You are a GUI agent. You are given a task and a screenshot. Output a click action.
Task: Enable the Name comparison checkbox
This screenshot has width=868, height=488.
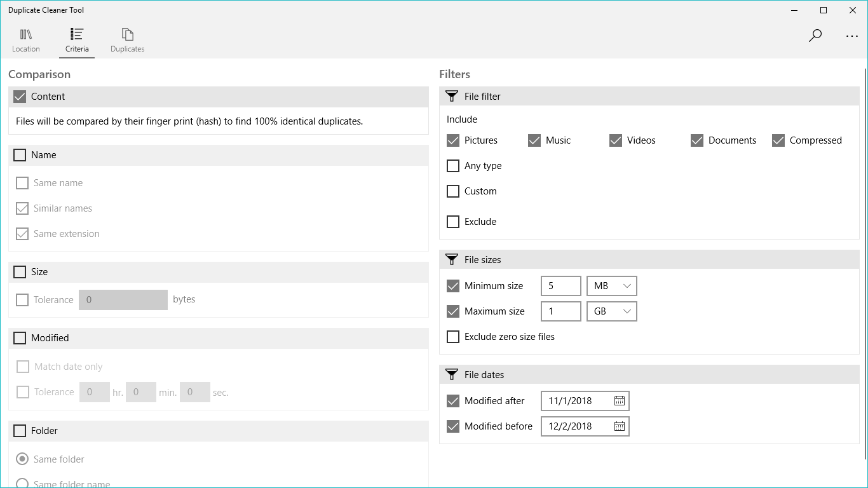point(20,155)
